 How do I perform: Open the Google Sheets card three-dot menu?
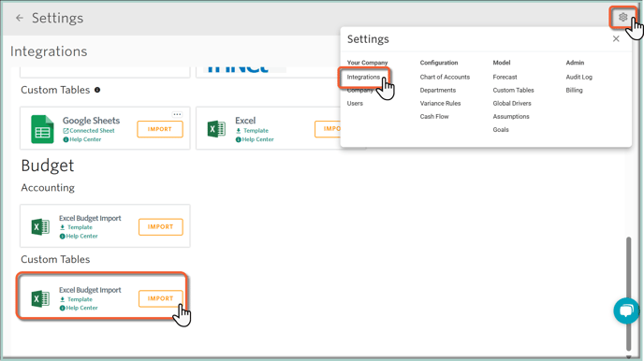pyautogui.click(x=177, y=114)
